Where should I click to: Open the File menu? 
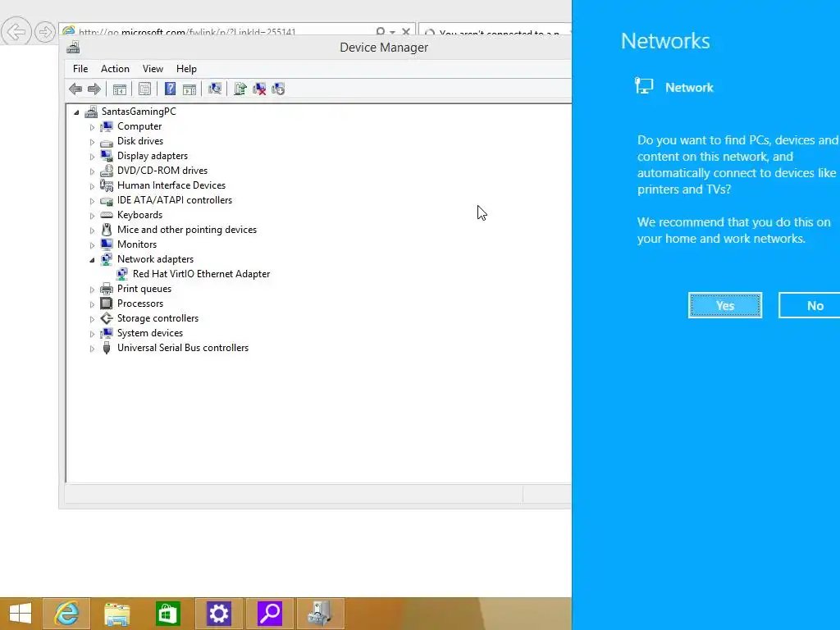click(x=80, y=69)
